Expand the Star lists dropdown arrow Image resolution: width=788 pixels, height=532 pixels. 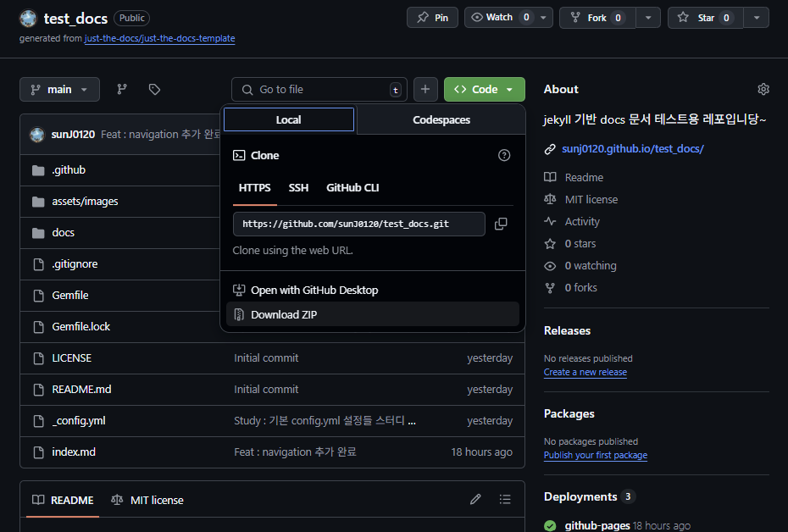(757, 18)
